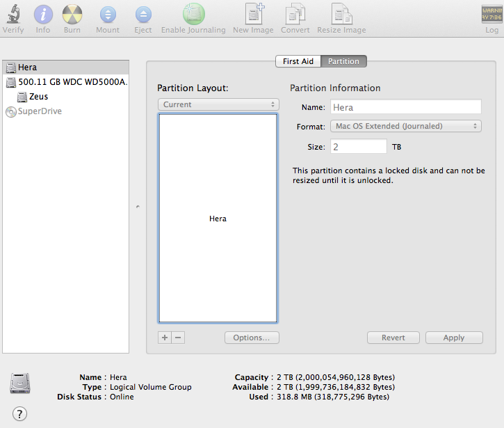Select the 500.11 GB WDC disk
Viewport: 504px width, 428px height.
point(65,82)
